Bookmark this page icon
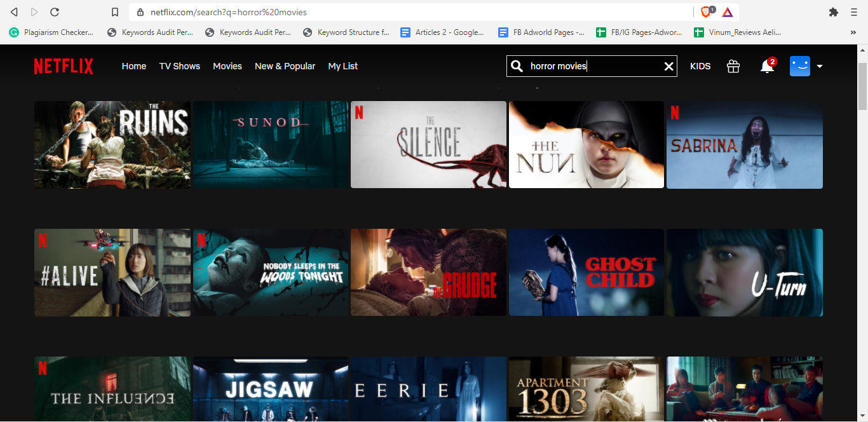Screen dimensions: 868x422 point(115,12)
